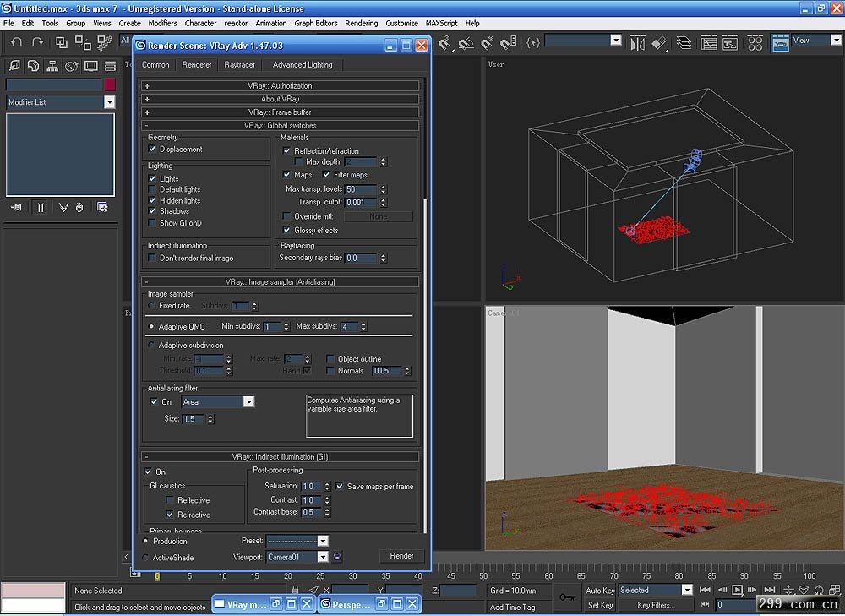845x616 pixels.
Task: Collapse VRay:: Indirect illumination (GI) rollout
Action: [281, 456]
